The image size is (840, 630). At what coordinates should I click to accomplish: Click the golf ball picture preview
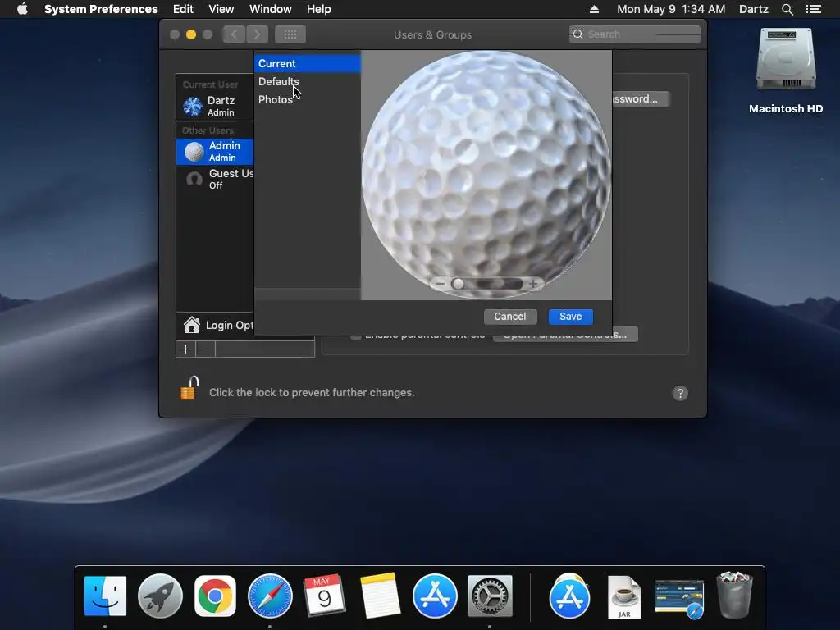[x=486, y=175]
